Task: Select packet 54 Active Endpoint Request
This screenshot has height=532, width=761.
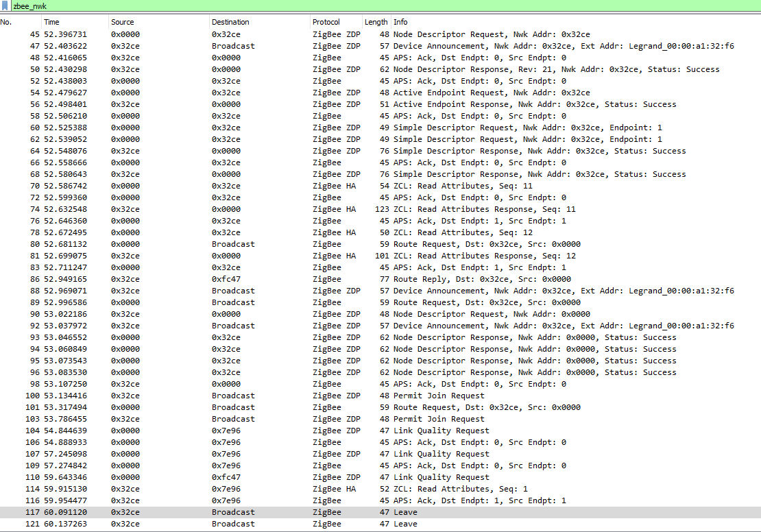Action: pos(380,93)
